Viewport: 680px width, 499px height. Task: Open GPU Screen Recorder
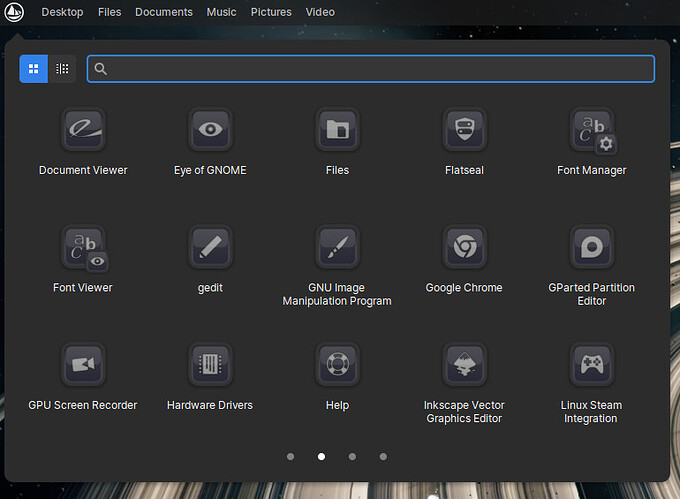pos(83,364)
